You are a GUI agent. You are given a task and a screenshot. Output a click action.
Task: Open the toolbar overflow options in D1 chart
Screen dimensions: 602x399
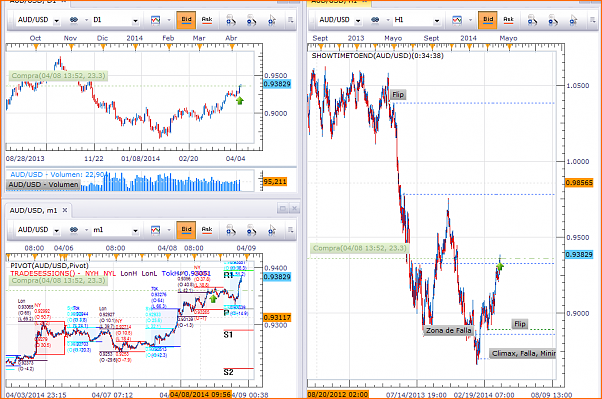[x=291, y=20]
